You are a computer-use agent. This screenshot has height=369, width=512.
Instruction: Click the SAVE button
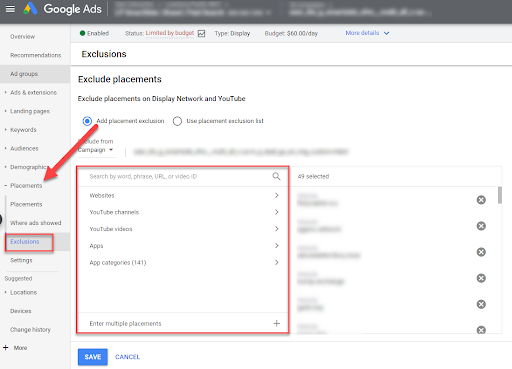[93, 357]
